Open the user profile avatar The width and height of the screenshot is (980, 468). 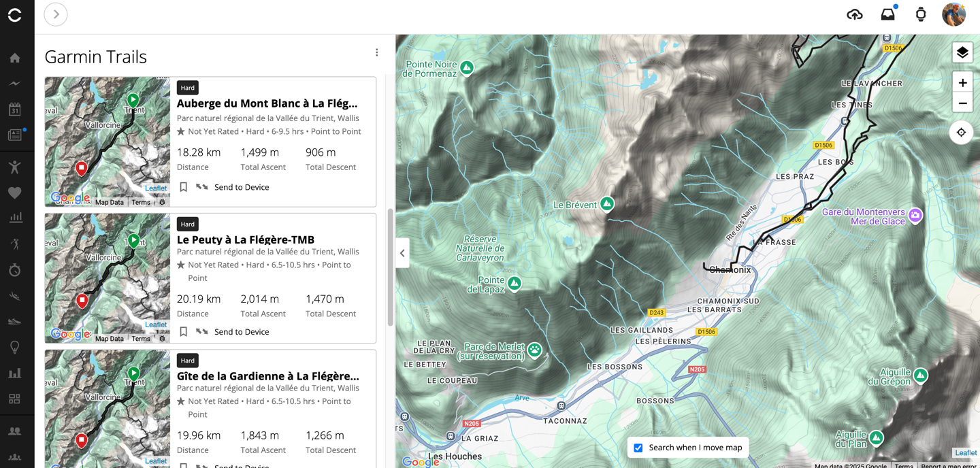(x=954, y=14)
